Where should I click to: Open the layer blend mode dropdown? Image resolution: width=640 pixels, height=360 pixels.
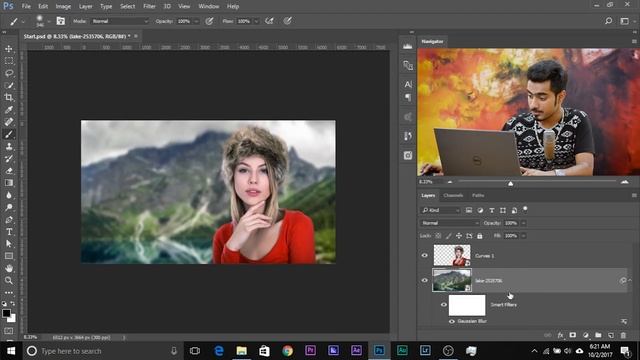(x=450, y=223)
